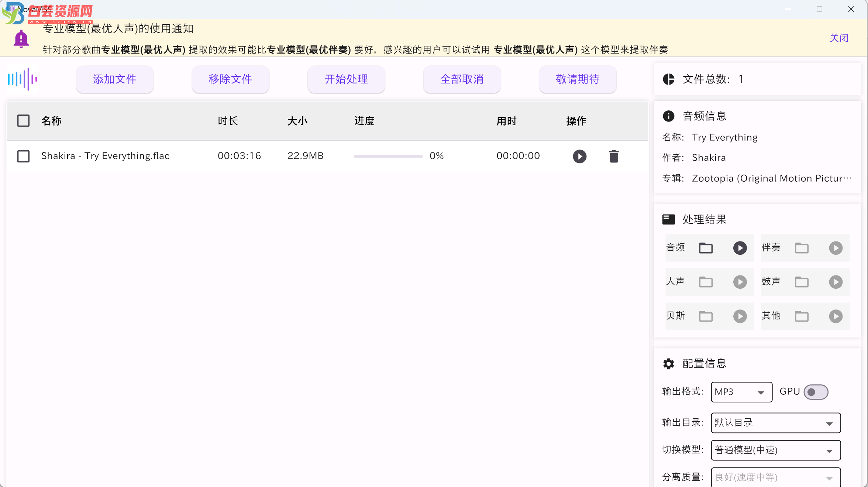
Task: Dismiss the notification via 关闭 link
Action: (x=839, y=38)
